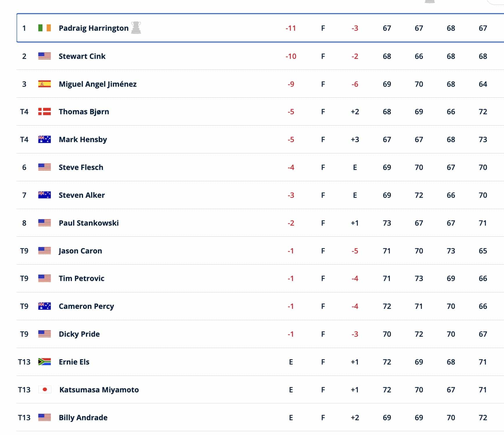The image size is (504, 435).
Task: Click the Ireland flag icon
Action: pos(44,28)
